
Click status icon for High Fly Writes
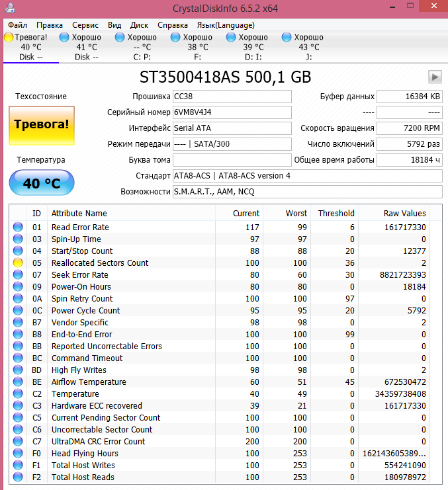pos(18,370)
